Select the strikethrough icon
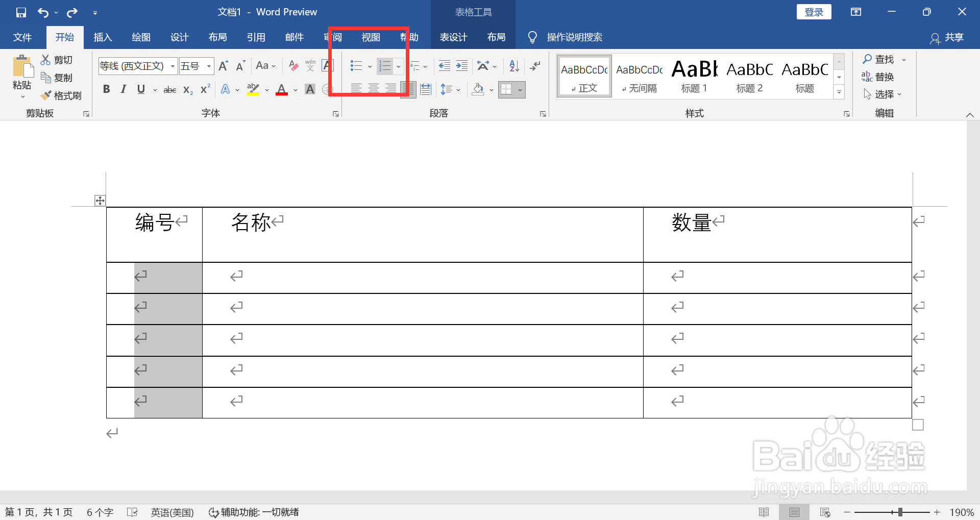Viewport: 980px width, 520px height. pyautogui.click(x=169, y=89)
